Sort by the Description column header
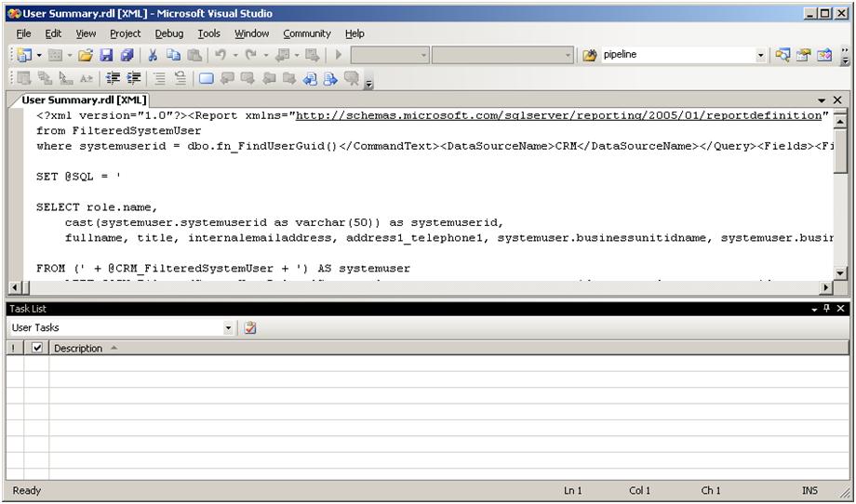The width and height of the screenshot is (856, 504). pyautogui.click(x=448, y=348)
